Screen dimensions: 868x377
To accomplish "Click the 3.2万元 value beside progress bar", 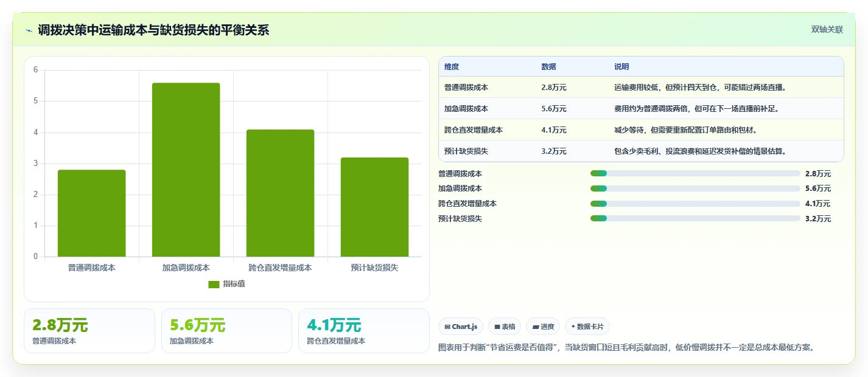I will coord(817,219).
